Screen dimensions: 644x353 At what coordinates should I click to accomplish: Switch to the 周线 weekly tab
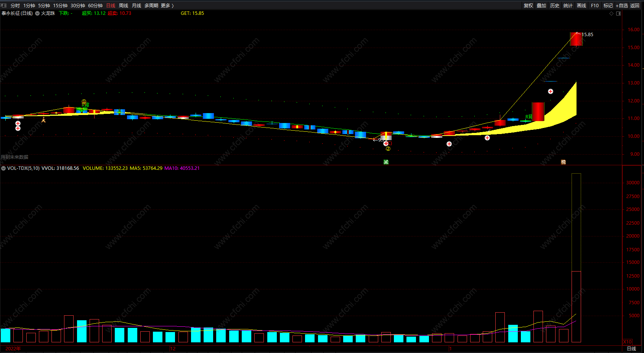124,6
